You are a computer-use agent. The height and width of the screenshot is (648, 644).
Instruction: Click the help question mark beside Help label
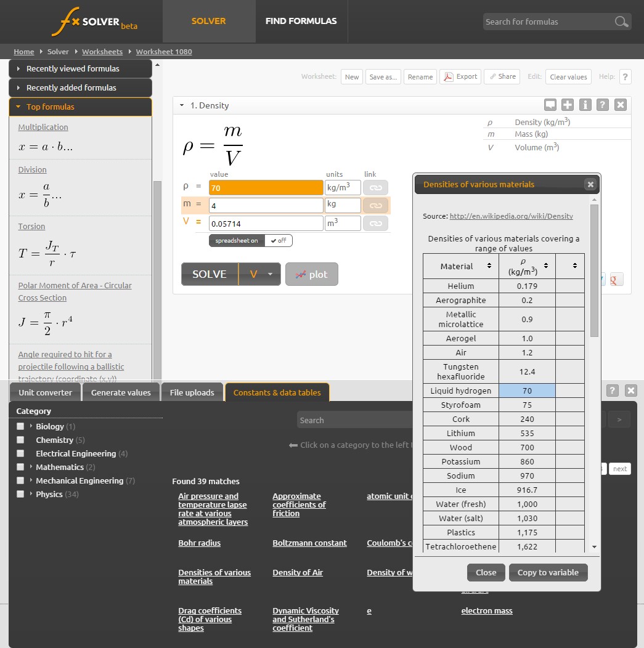point(625,77)
